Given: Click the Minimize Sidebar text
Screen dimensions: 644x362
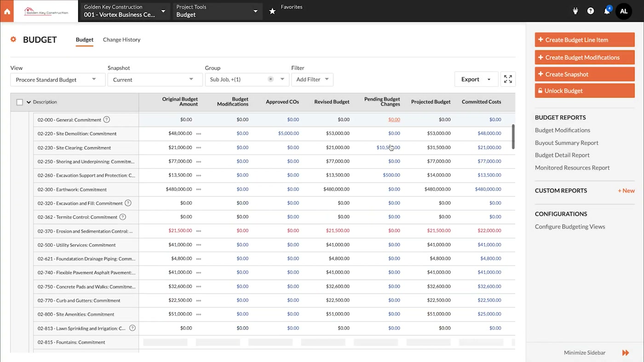Looking at the screenshot, I should click(x=585, y=353).
